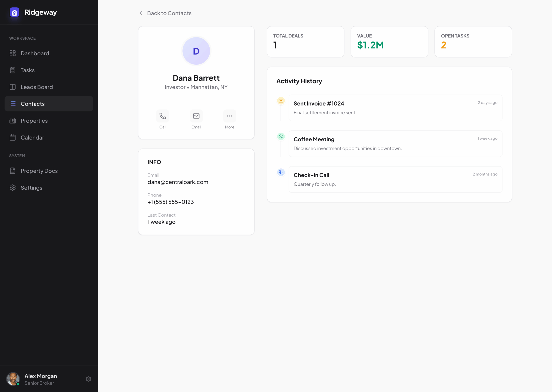
Task: Open Property Docs section
Action: click(39, 171)
